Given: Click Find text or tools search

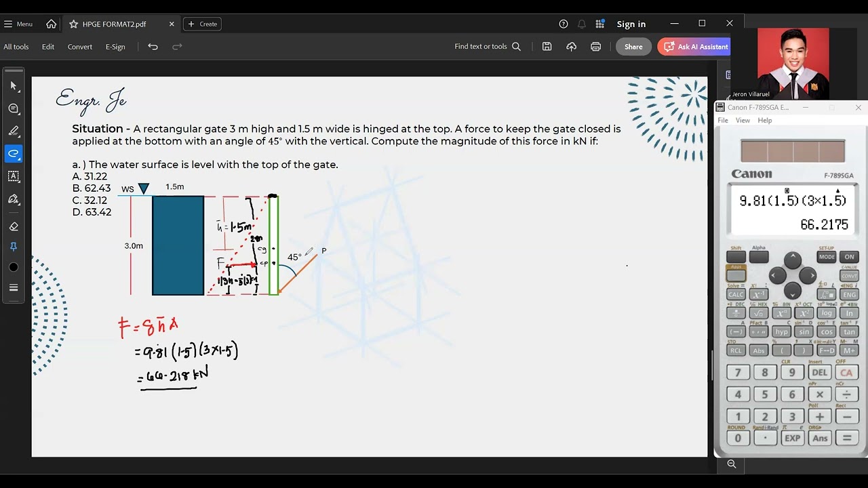Looking at the screenshot, I should pos(488,47).
